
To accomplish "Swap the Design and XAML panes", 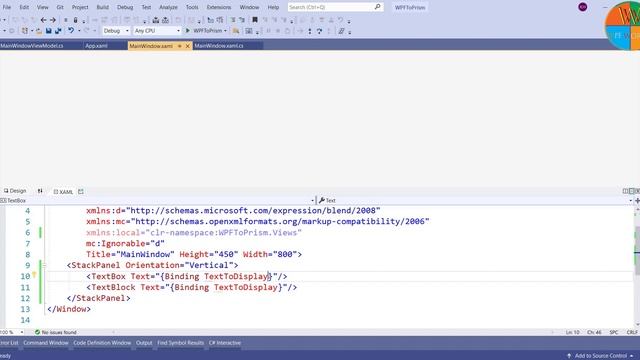I will 40,191.
